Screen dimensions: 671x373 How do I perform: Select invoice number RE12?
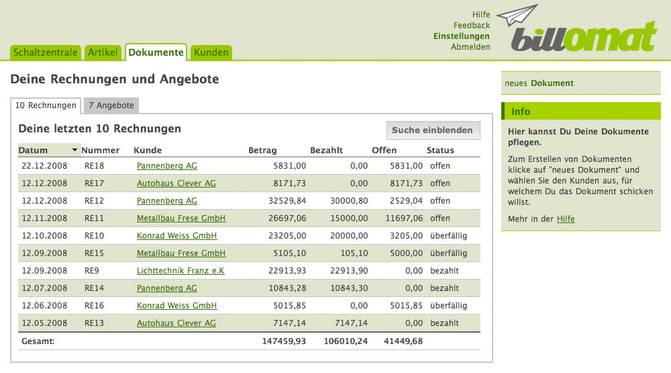pyautogui.click(x=94, y=201)
